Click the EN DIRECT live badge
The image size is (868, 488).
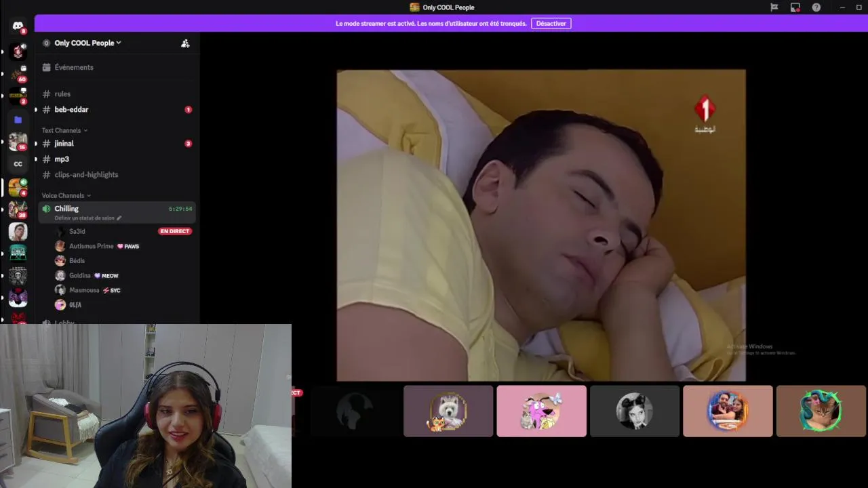[175, 231]
